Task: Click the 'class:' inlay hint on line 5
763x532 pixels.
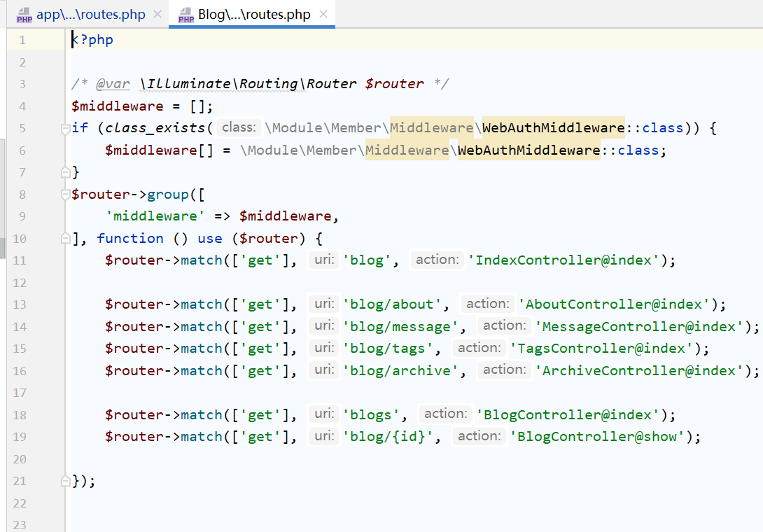Action: coord(239,127)
